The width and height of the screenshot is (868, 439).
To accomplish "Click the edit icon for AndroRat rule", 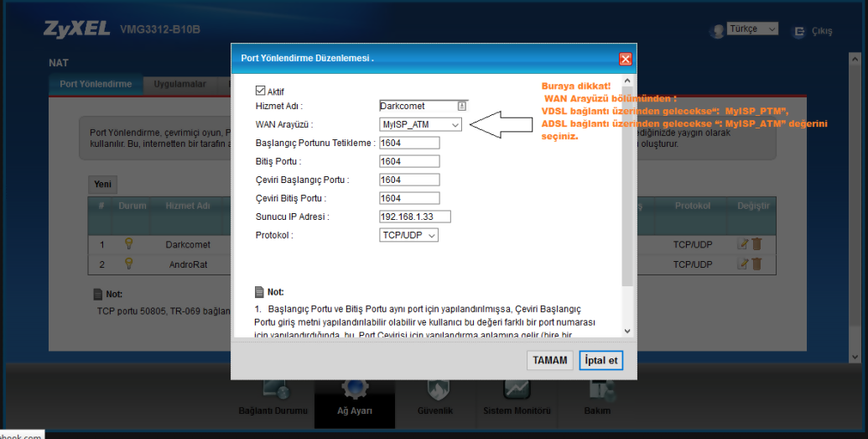I will pyautogui.click(x=742, y=264).
